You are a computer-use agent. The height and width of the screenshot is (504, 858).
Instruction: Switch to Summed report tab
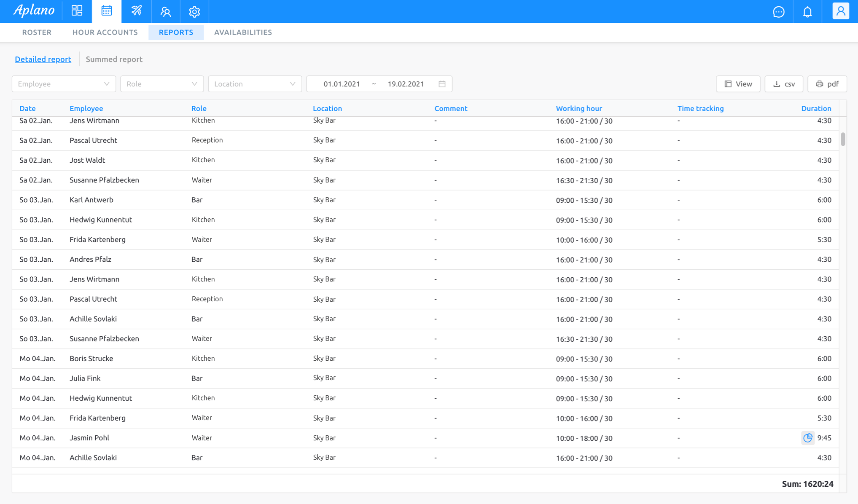point(113,59)
